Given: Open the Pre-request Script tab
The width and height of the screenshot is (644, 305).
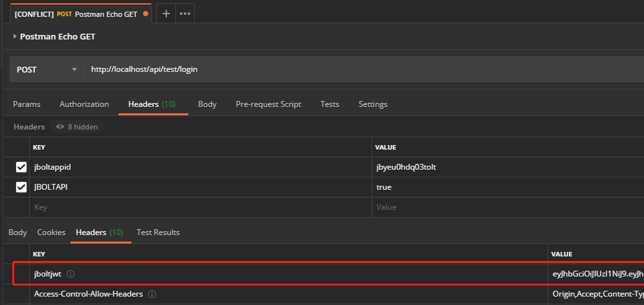Looking at the screenshot, I should [268, 104].
